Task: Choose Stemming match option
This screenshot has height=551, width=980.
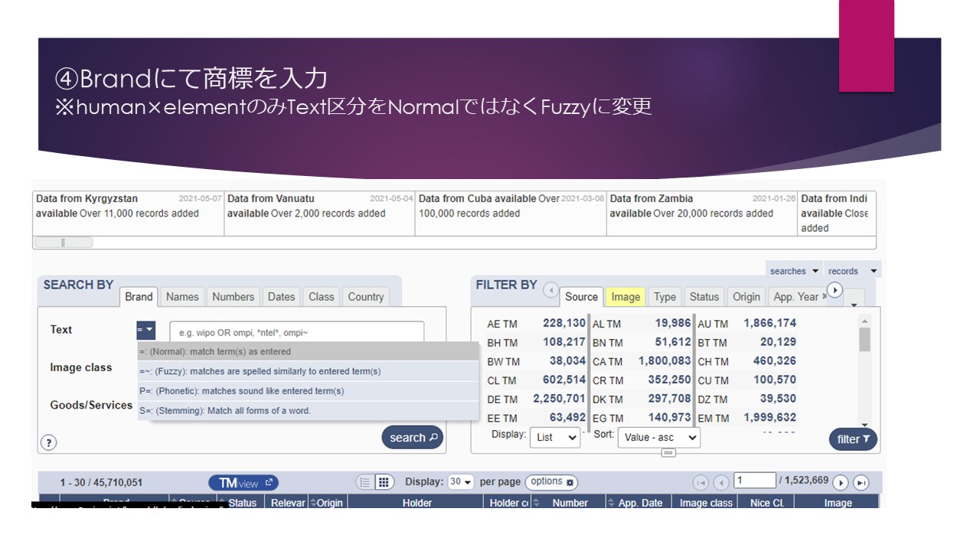Action: (x=308, y=411)
